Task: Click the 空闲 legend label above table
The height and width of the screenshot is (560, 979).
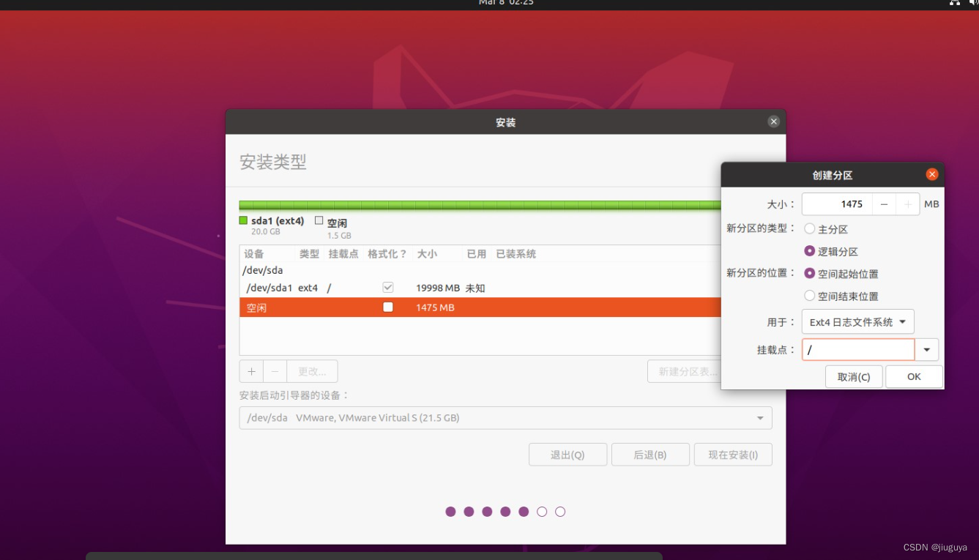Action: (x=337, y=223)
